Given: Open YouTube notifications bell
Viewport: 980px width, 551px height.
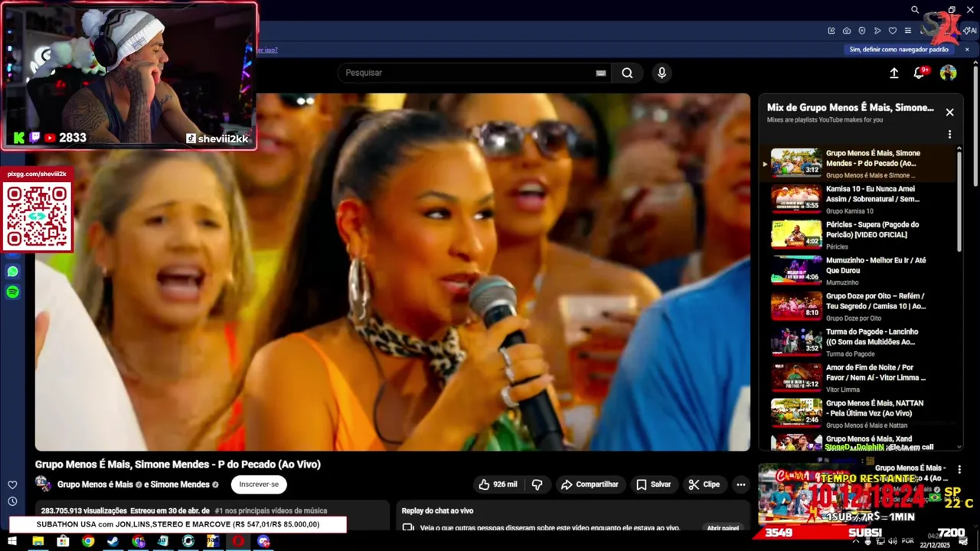Looking at the screenshot, I should (920, 73).
